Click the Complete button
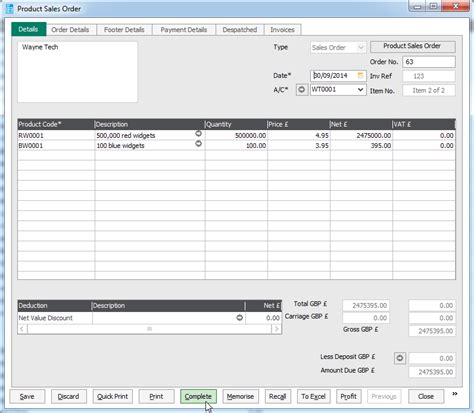The width and height of the screenshot is (474, 413). [198, 396]
